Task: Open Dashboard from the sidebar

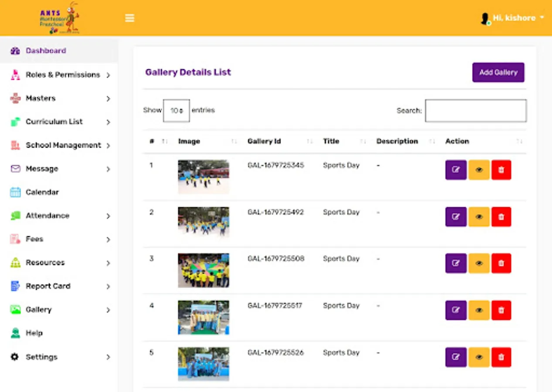Action: coord(46,51)
